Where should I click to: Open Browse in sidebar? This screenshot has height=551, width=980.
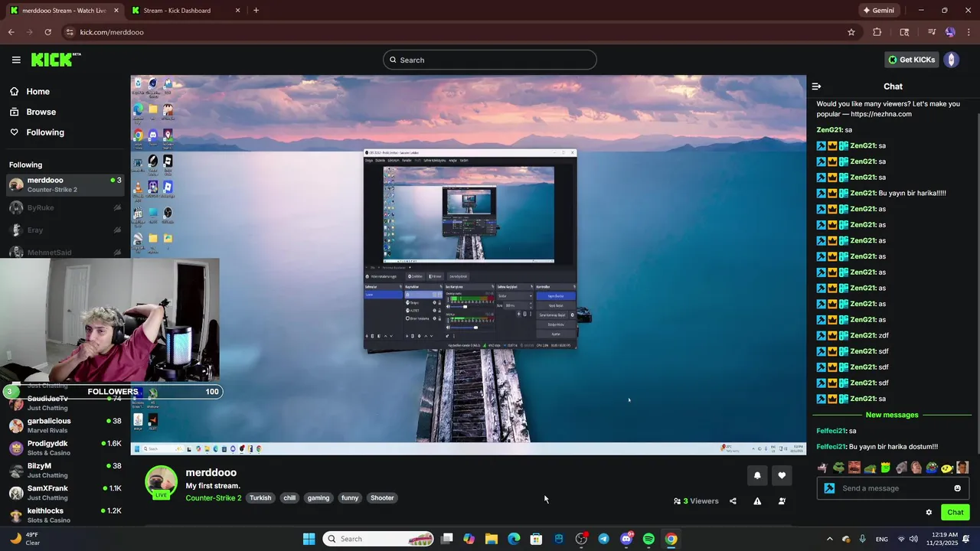32,112
